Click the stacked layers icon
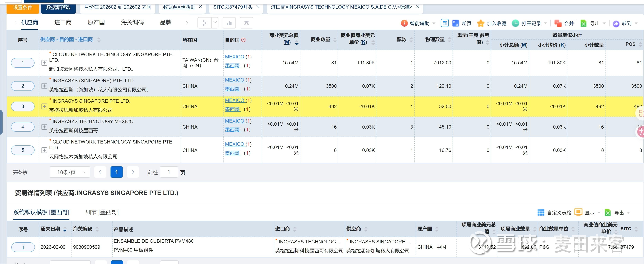 point(246,23)
